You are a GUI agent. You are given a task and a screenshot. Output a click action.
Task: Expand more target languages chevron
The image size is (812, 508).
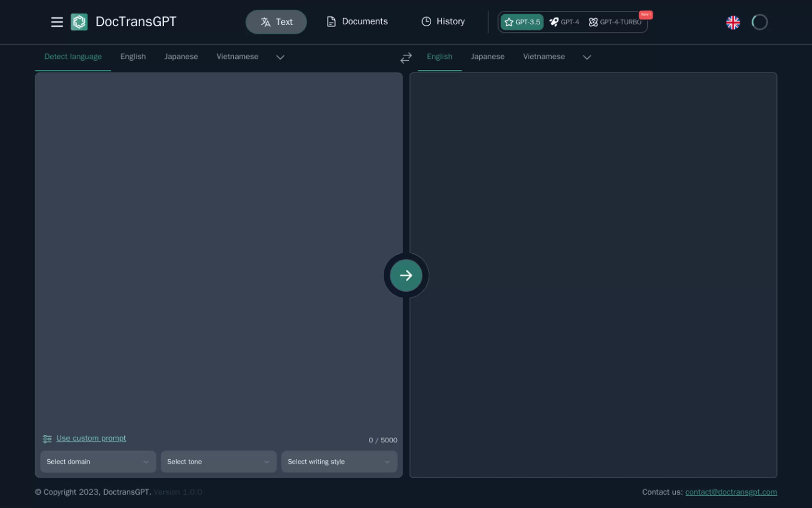tap(587, 58)
